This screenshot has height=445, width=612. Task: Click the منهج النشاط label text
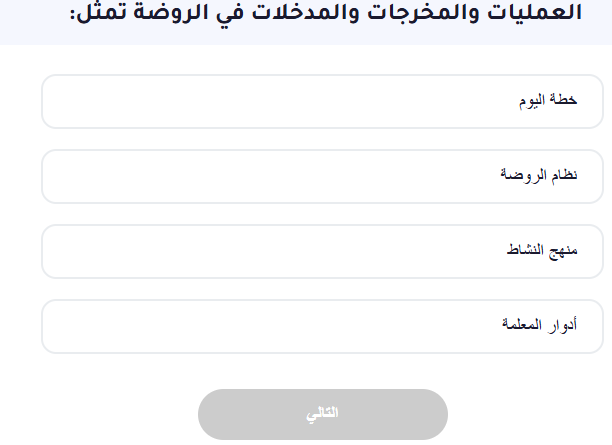(x=543, y=251)
